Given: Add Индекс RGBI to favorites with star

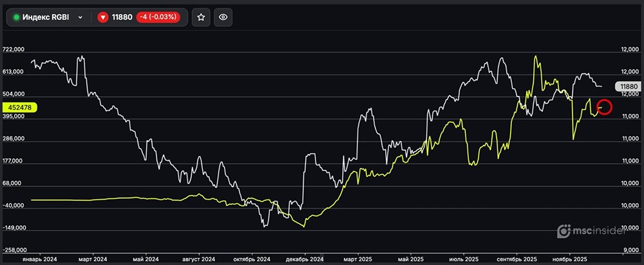Looking at the screenshot, I should [201, 17].
